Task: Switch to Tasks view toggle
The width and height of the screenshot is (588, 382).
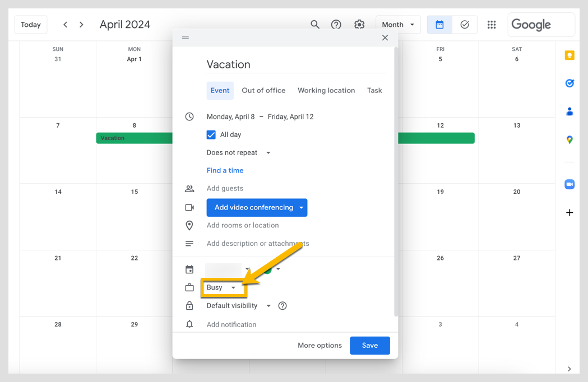Action: (465, 25)
